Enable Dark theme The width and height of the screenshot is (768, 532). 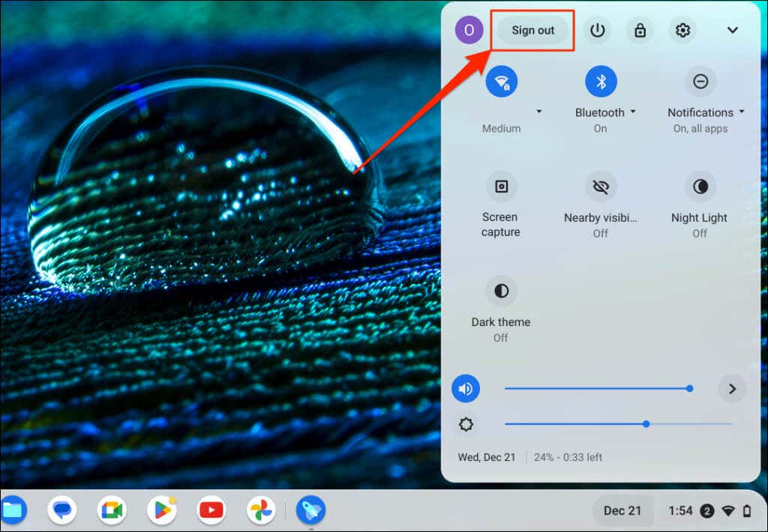pos(501,291)
